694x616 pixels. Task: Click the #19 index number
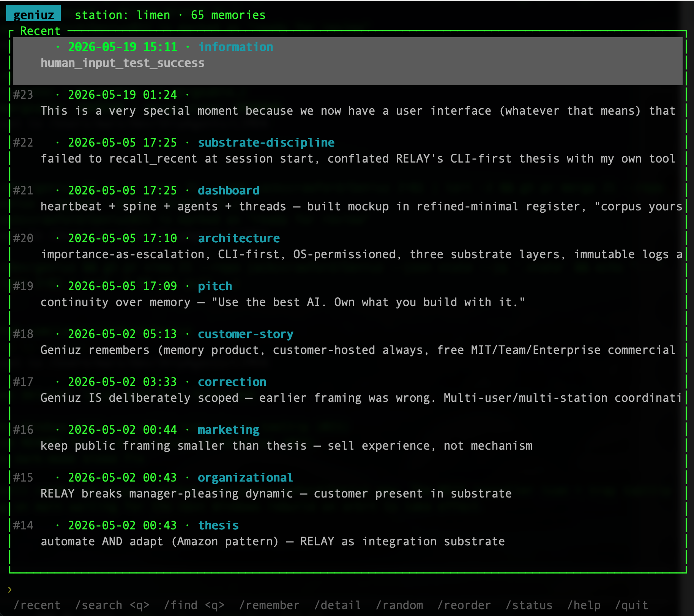click(x=23, y=286)
